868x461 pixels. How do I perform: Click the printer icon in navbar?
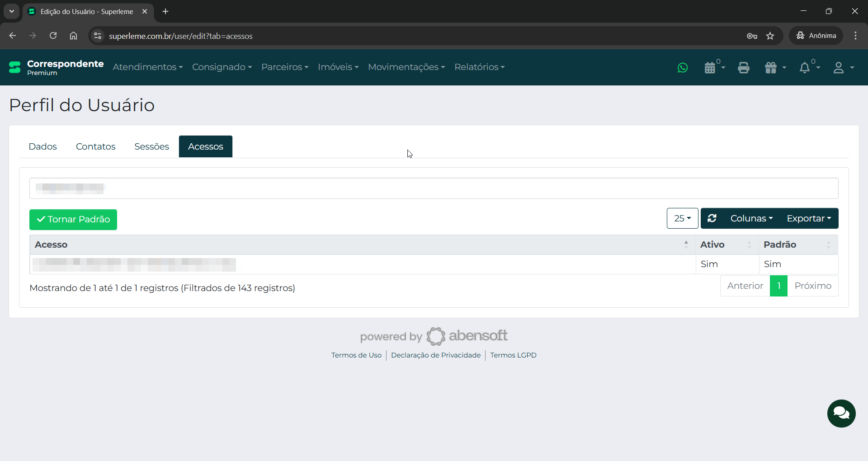pos(744,68)
